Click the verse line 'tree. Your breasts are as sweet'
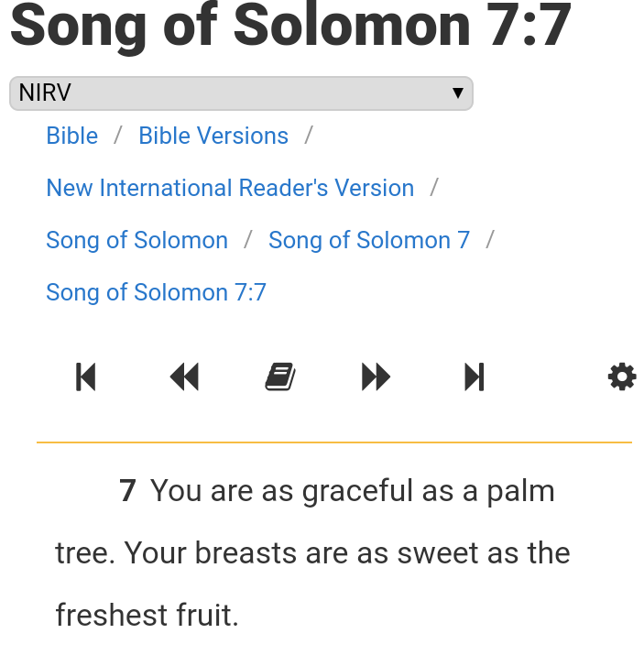This screenshot has height=666, width=644. (x=312, y=553)
